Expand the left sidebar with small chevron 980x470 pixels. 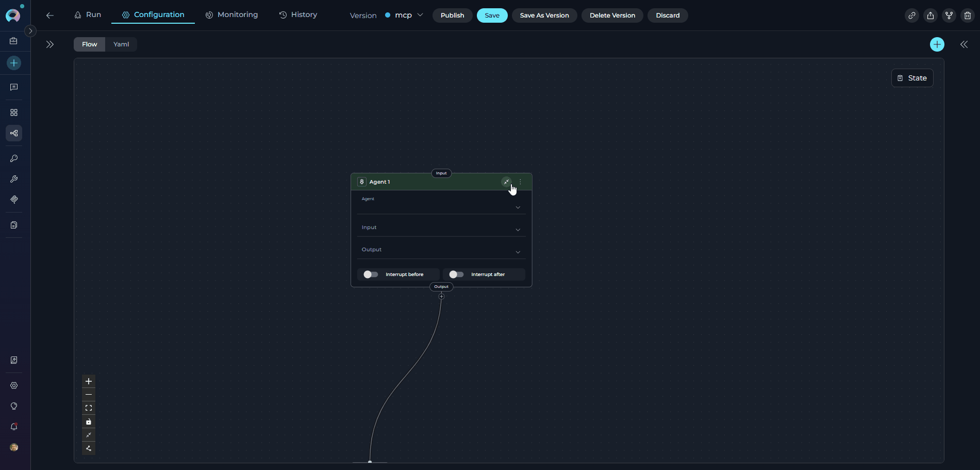click(30, 31)
